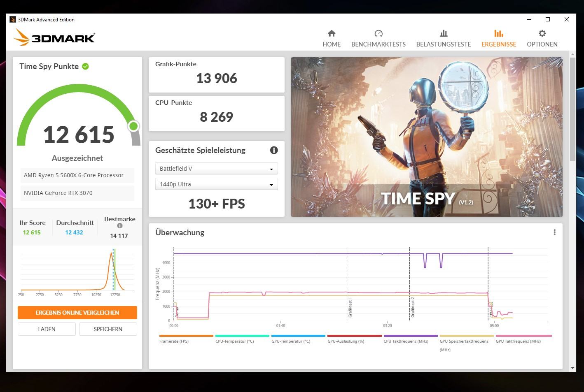Click SPEICHERN button
584x392 pixels.
(108, 329)
